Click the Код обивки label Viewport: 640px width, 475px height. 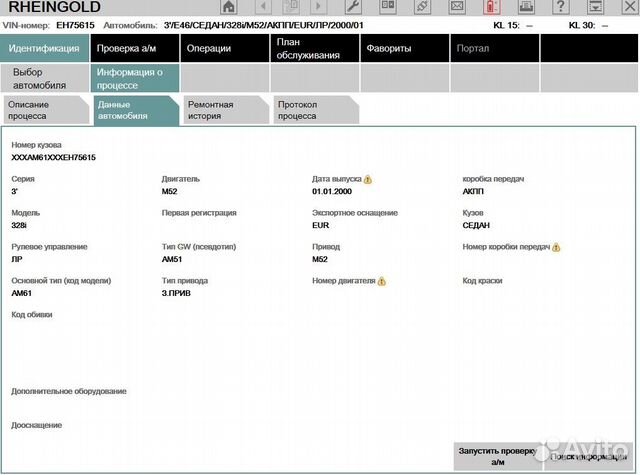pyautogui.click(x=32, y=315)
